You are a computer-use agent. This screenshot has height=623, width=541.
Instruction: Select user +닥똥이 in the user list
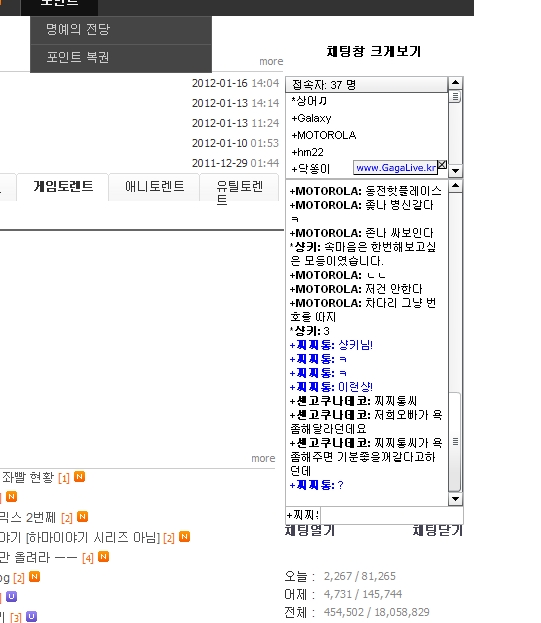coord(311,169)
